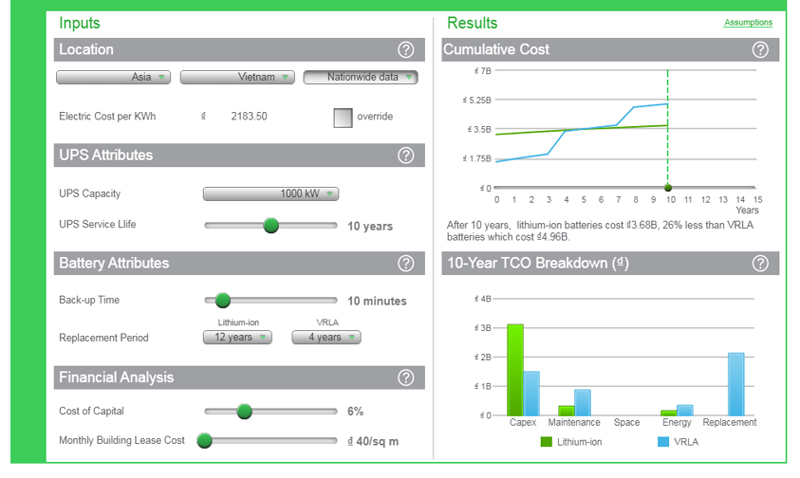Click the VRLA Replacement bar in chart
Screen dimensions: 800x478
point(736,384)
